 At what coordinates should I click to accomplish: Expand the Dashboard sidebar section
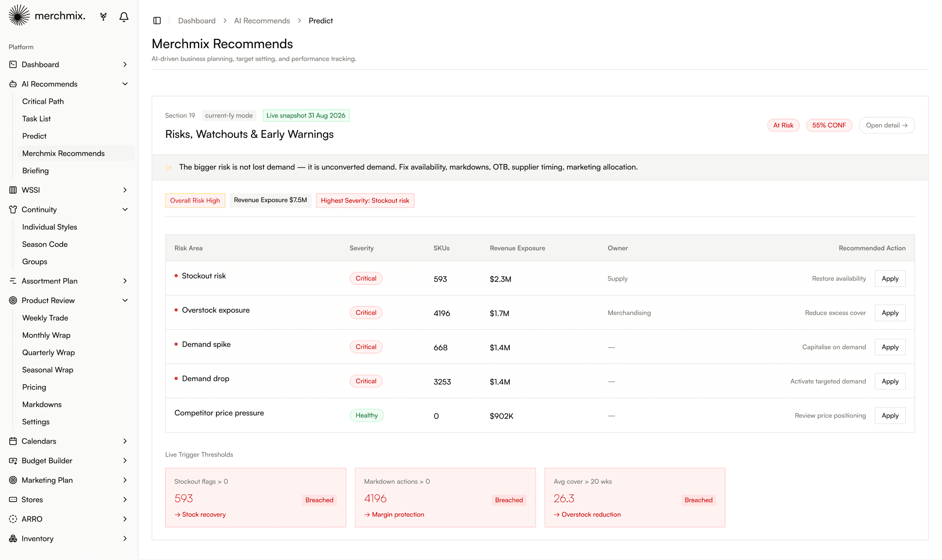coord(125,64)
